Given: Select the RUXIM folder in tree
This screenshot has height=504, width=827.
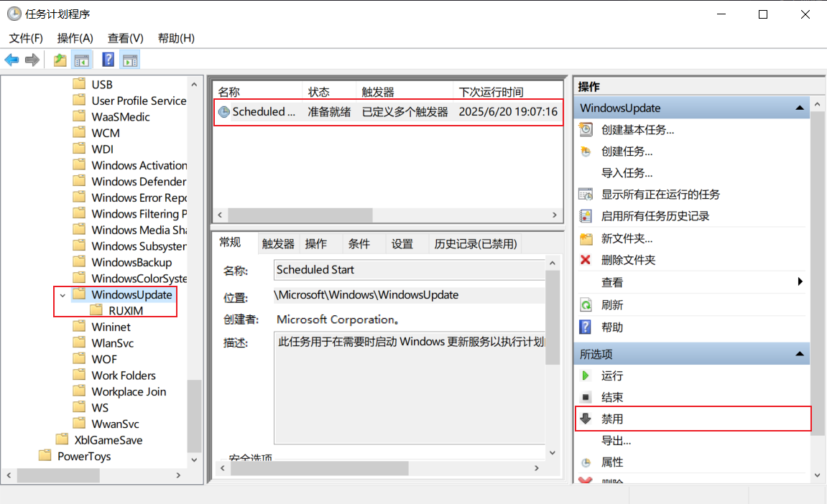Looking at the screenshot, I should click(x=126, y=311).
